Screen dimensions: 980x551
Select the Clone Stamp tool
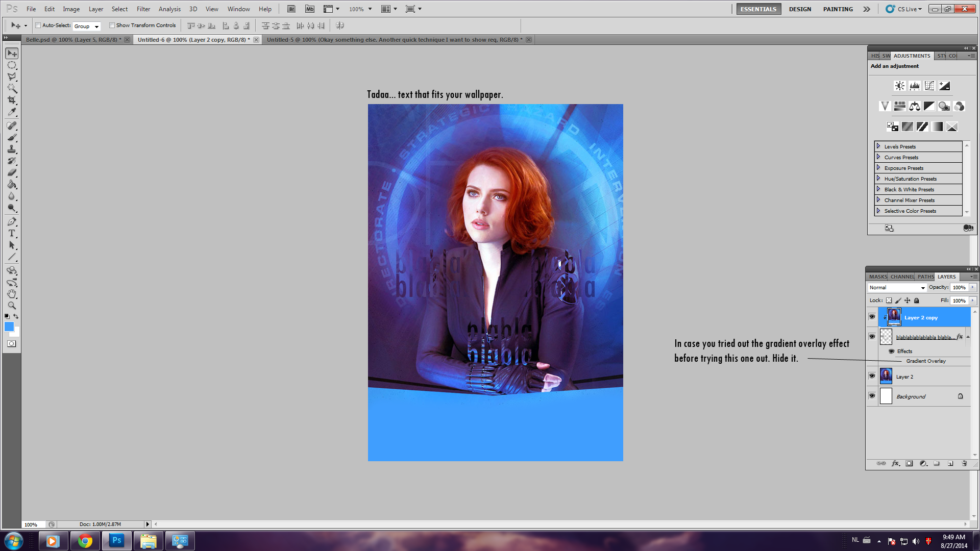click(12, 149)
